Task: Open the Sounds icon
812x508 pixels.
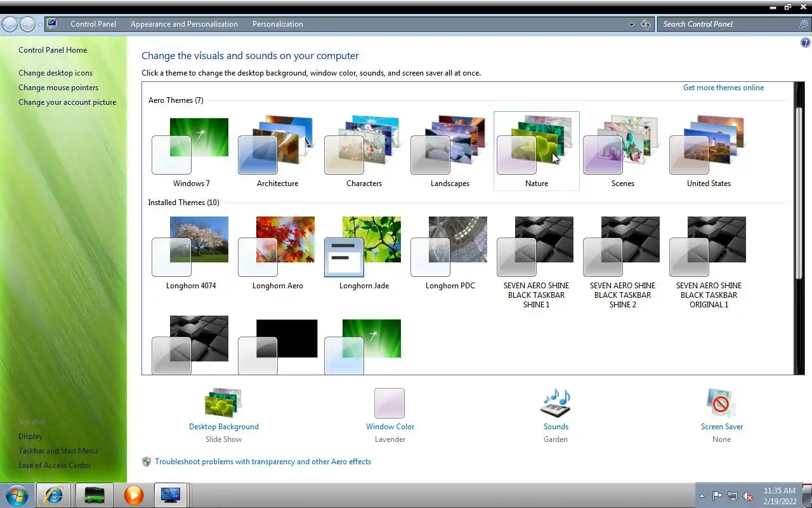Action: pyautogui.click(x=556, y=403)
